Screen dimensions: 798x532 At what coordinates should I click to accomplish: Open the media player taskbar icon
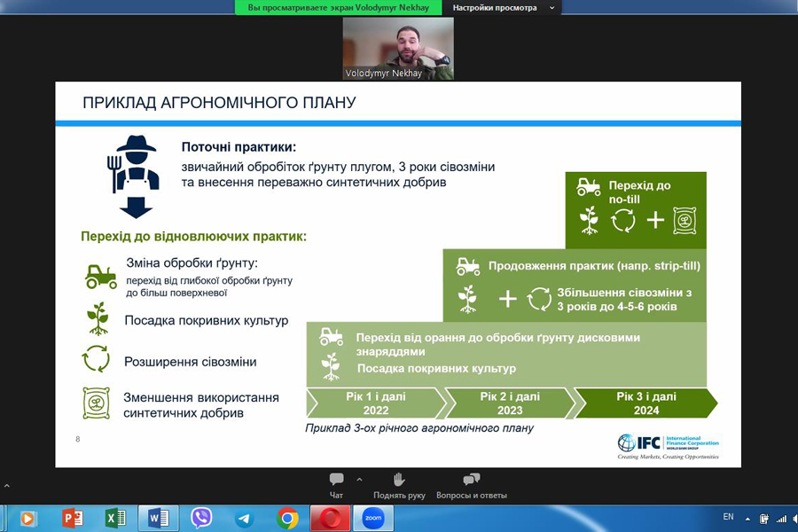(x=28, y=518)
